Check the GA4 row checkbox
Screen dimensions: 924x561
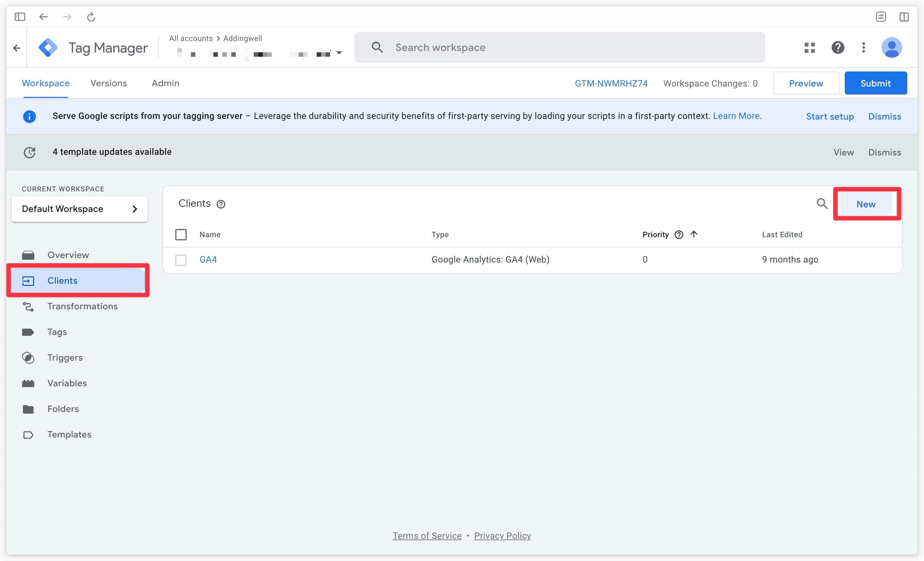tap(181, 260)
